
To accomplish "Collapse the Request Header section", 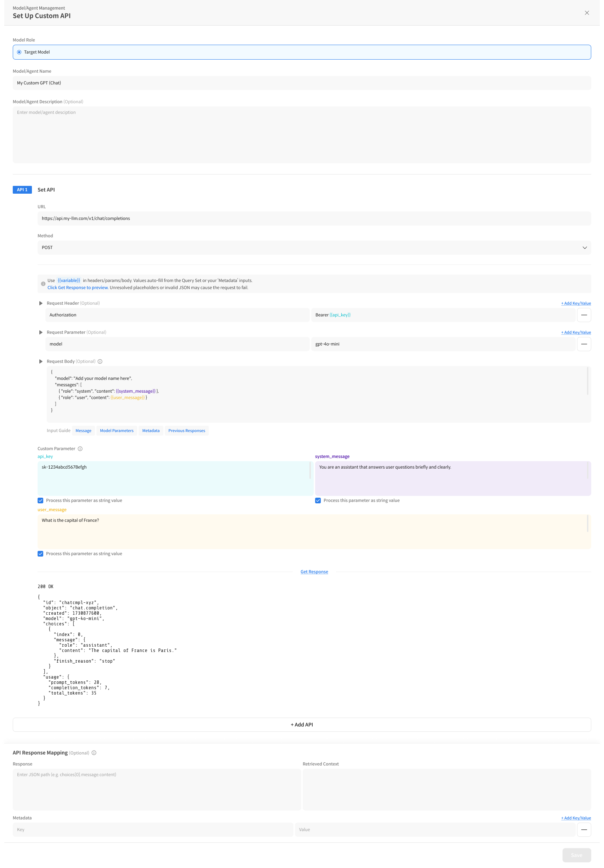I will 41,303.
